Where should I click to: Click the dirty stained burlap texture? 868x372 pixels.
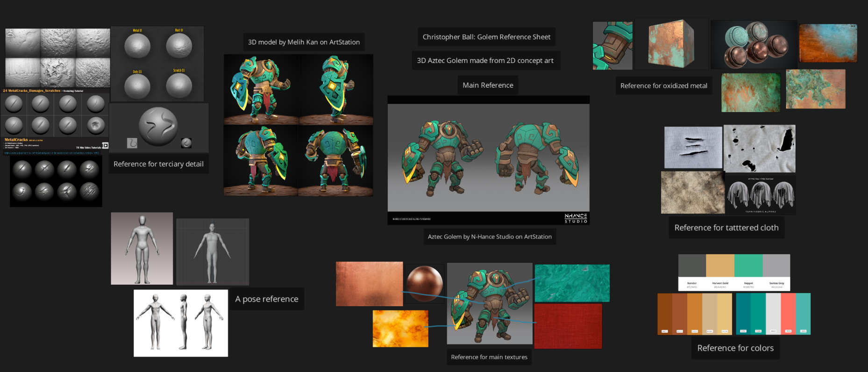click(x=693, y=192)
